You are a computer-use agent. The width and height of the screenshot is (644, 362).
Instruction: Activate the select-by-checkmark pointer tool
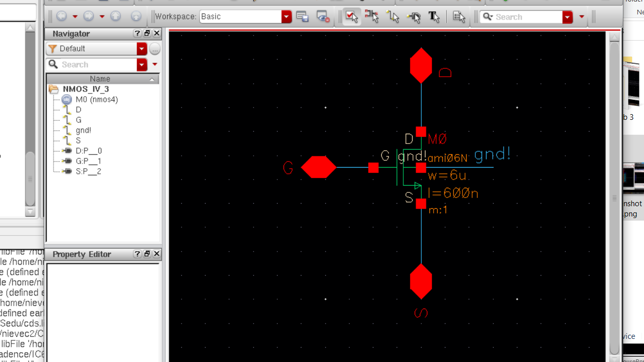click(351, 16)
